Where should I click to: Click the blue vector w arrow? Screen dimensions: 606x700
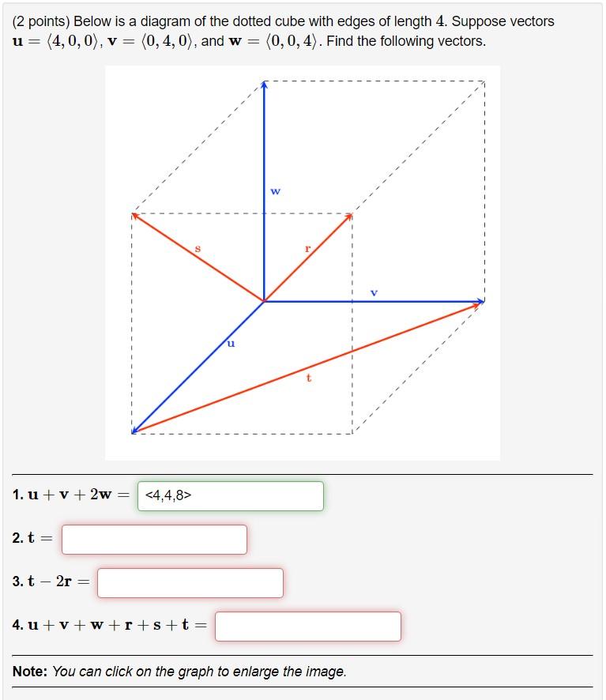point(264,142)
